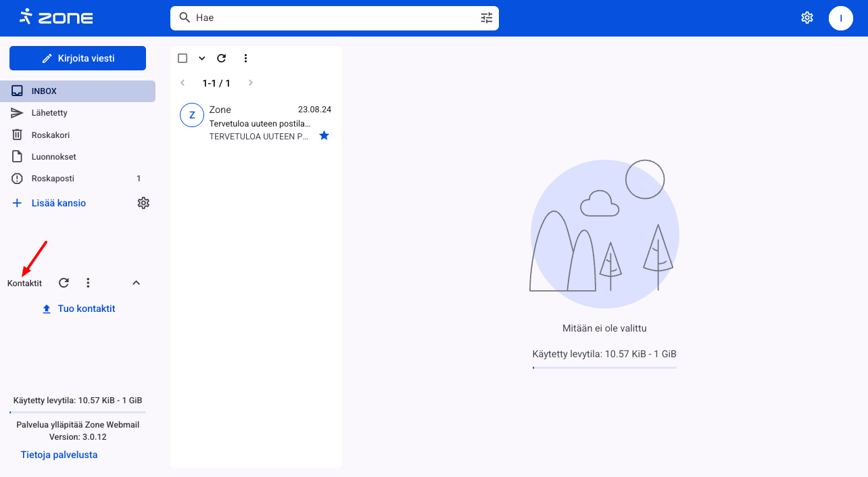Screen dimensions: 868x477
Task: Open folder settings gear beside Lisää kansio
Action: [143, 203]
